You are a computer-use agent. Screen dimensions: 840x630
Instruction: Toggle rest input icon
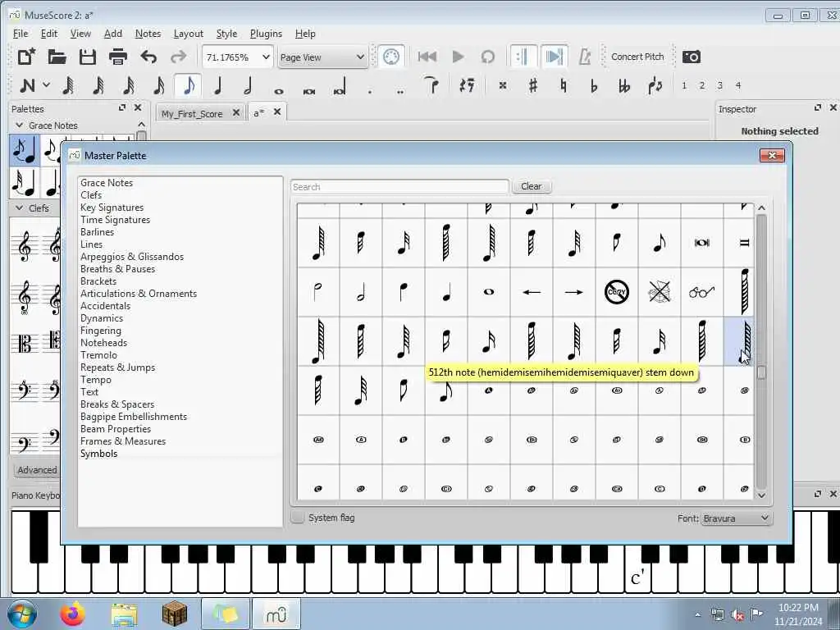click(x=467, y=85)
